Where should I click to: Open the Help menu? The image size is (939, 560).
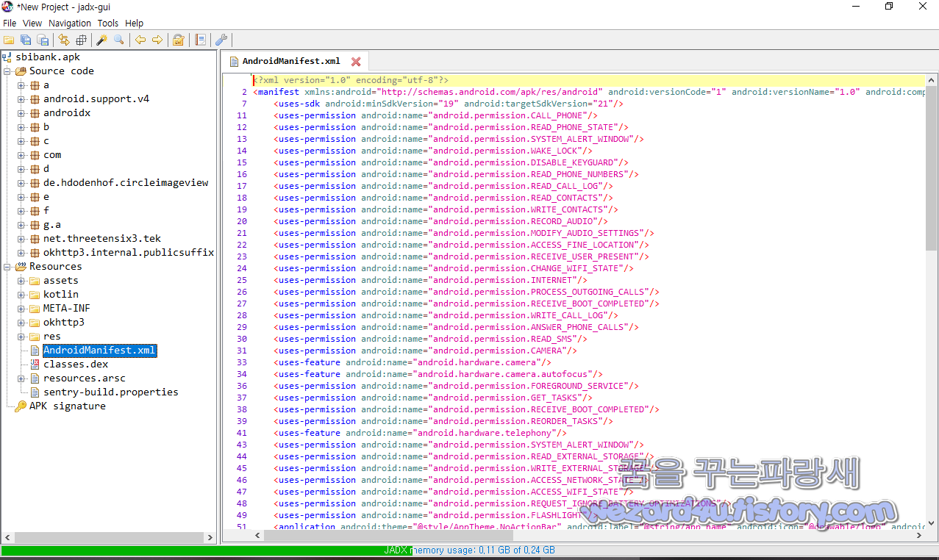point(135,24)
